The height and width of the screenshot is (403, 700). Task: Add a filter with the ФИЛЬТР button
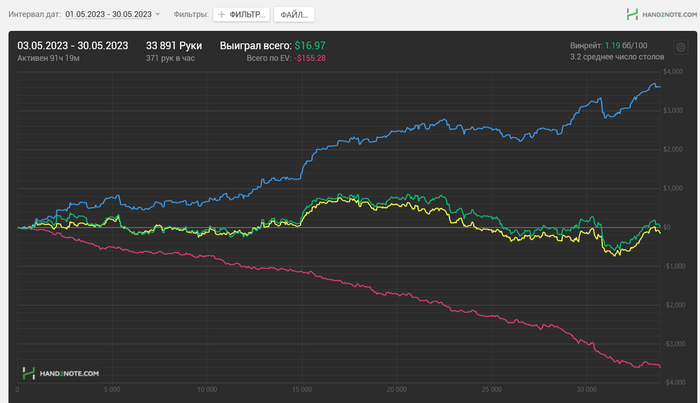coord(242,15)
